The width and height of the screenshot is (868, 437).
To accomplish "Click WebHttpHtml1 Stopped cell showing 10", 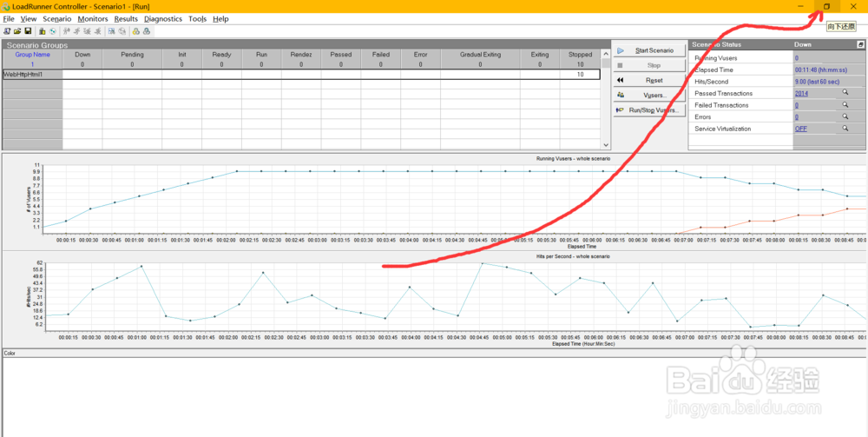I will point(580,74).
